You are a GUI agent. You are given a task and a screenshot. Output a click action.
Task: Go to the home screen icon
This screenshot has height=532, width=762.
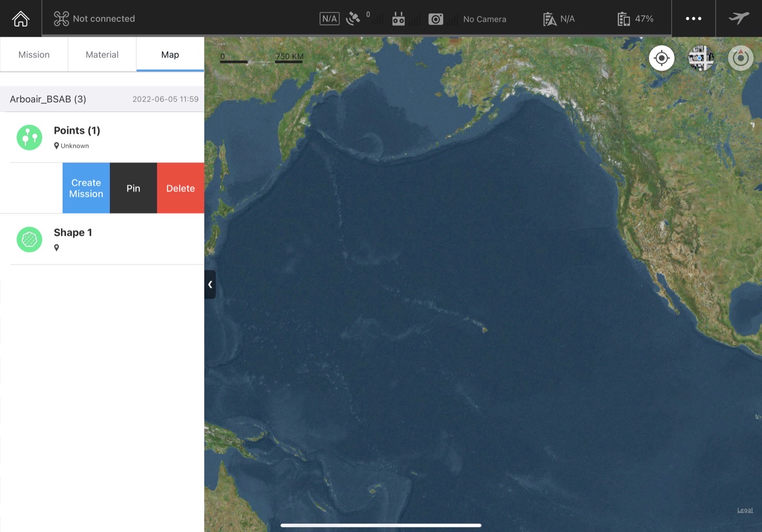(20, 19)
